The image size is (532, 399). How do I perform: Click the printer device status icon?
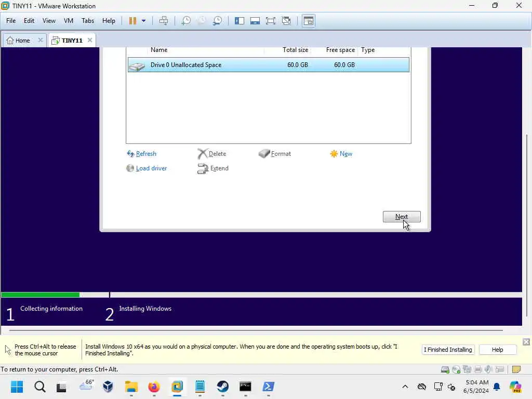click(x=478, y=369)
